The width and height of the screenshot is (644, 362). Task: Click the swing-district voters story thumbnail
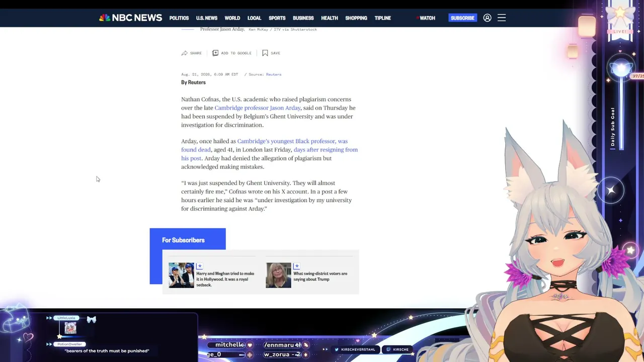(x=278, y=275)
